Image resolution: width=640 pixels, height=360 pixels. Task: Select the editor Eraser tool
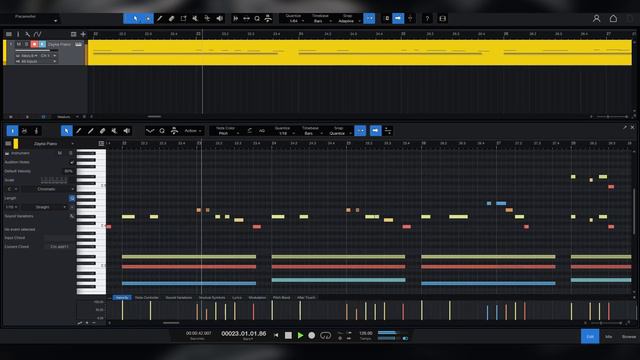pyautogui.click(x=102, y=131)
